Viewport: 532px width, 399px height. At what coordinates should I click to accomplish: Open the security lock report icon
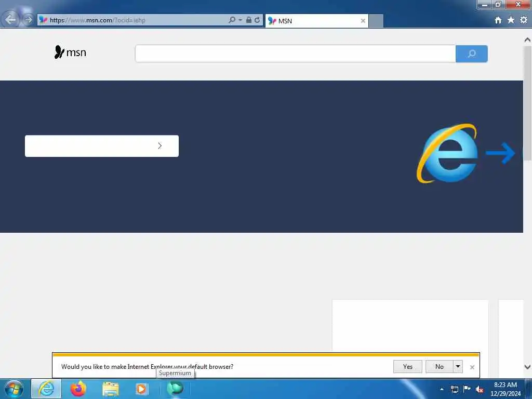click(x=249, y=20)
